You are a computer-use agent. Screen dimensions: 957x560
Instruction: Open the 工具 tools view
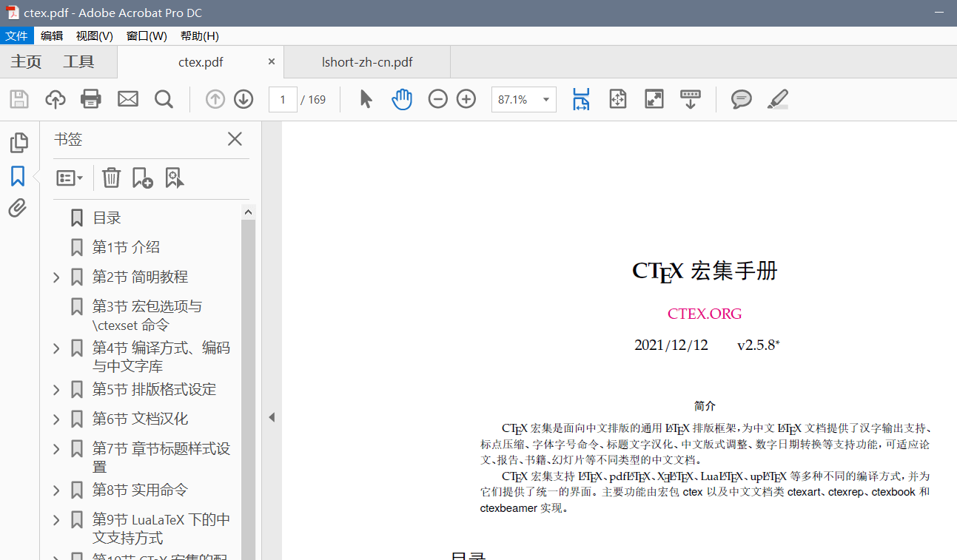pos(78,62)
